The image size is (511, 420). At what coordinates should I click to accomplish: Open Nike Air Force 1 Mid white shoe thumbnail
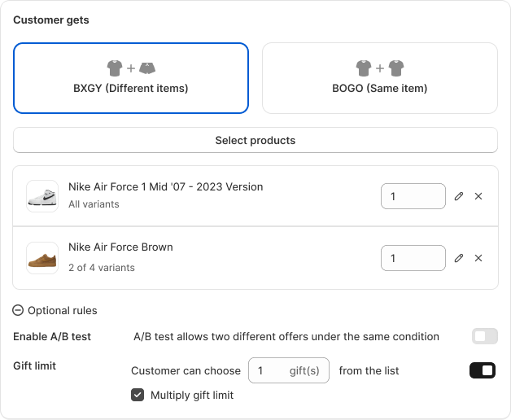click(x=42, y=196)
